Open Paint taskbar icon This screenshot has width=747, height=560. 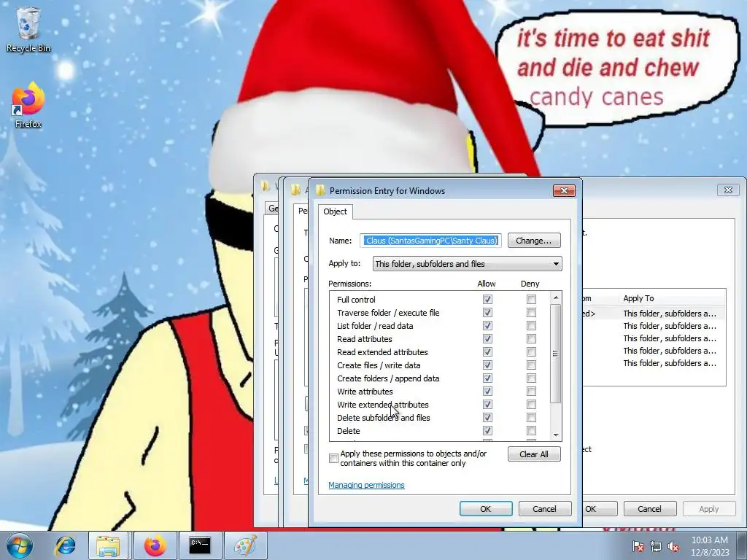(x=245, y=545)
